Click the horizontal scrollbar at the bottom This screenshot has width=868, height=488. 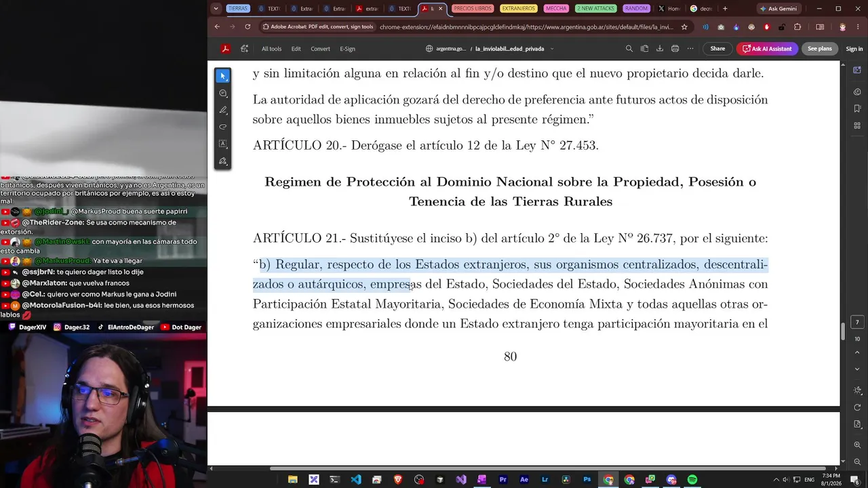(548, 468)
